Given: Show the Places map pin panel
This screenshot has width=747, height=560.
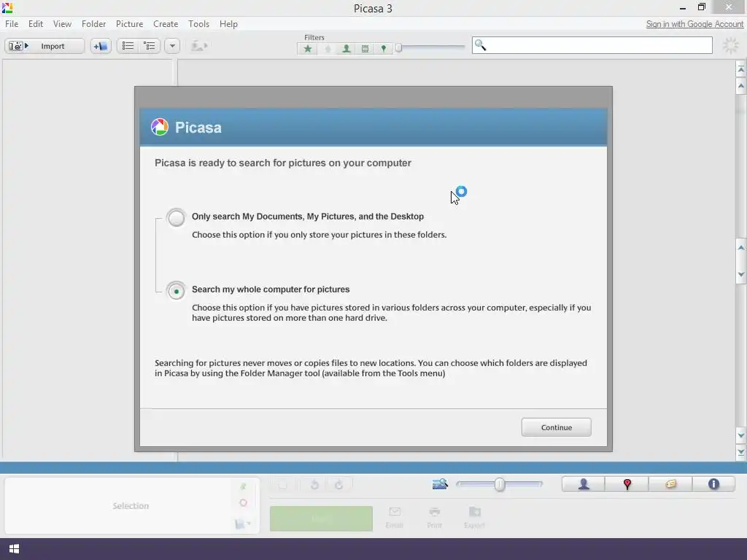Looking at the screenshot, I should [x=627, y=484].
